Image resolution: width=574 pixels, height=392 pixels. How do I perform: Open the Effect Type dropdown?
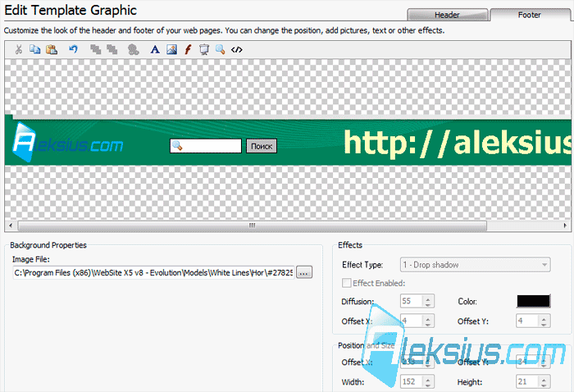point(475,265)
